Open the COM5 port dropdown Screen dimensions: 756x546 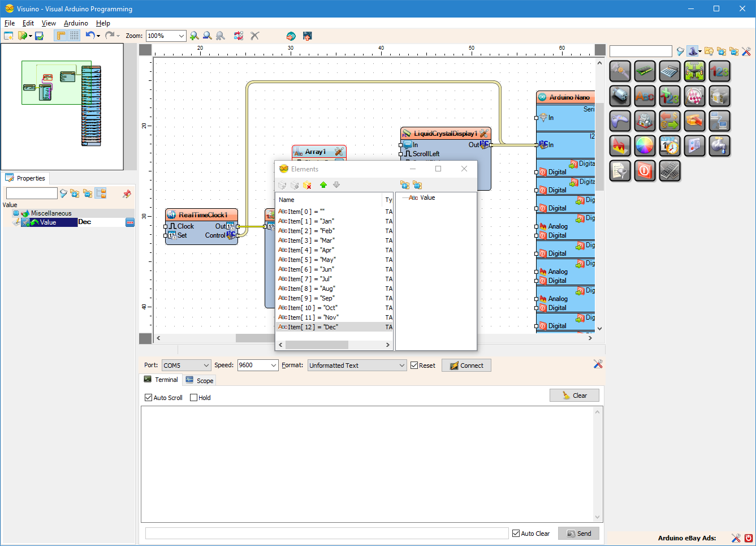click(x=206, y=366)
